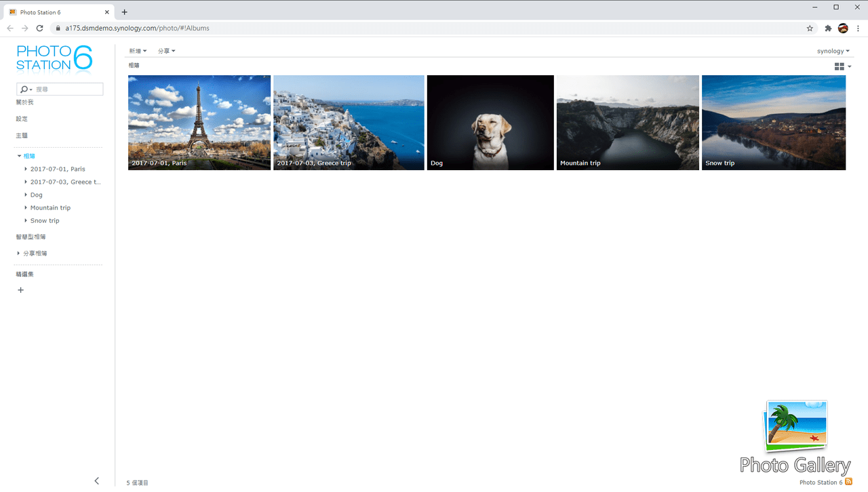Open the 關於我 menu item

(24, 102)
